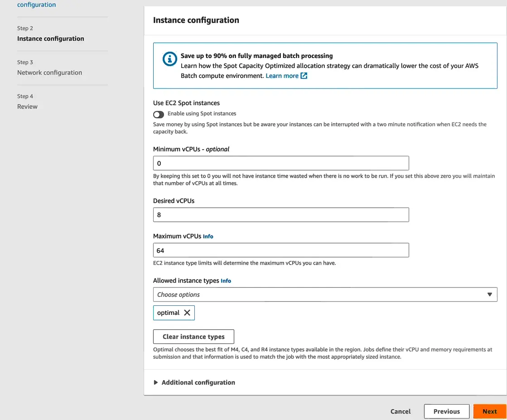Click the external link icon beside Learn more

[304, 76]
